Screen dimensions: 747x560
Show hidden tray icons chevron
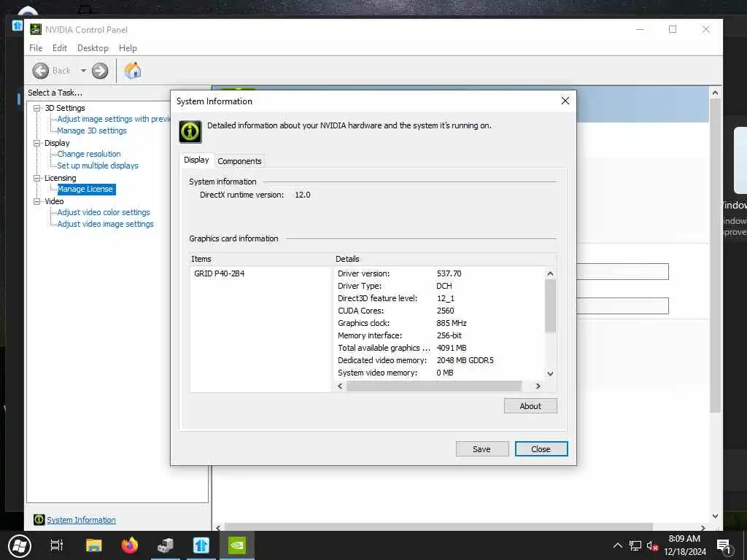[617, 545]
